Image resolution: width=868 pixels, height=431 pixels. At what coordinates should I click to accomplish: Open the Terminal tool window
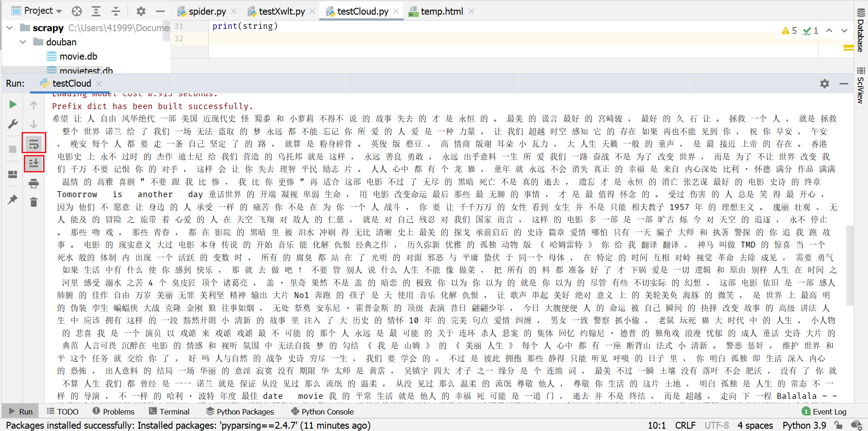[169, 412]
